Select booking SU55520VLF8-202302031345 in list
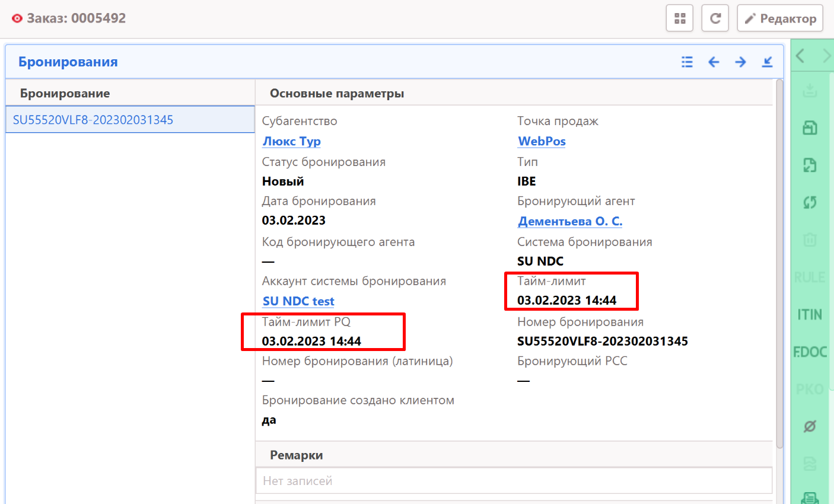This screenshot has height=504, width=834. pyautogui.click(x=93, y=120)
